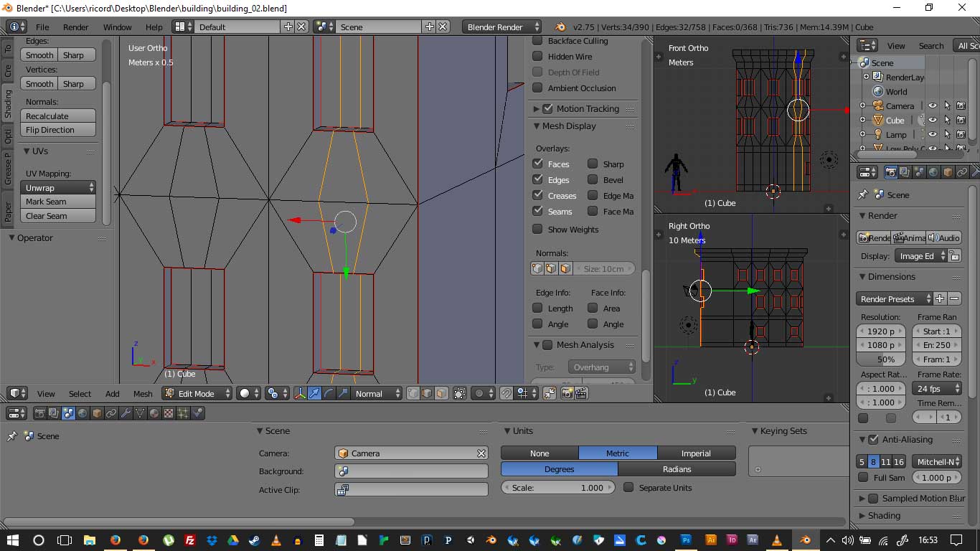The width and height of the screenshot is (980, 551).
Task: Switch to face select mode icon
Action: (x=441, y=393)
